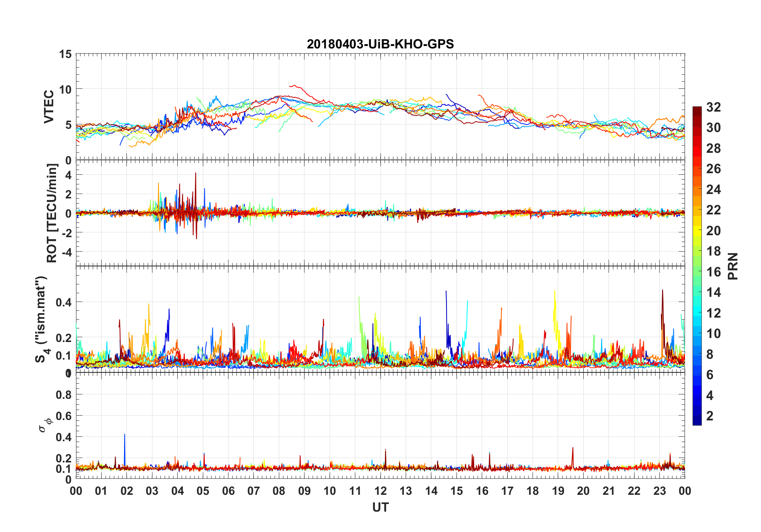This screenshot has width=761, height=532.
Task: Click sigma phi tick value 0.6
Action: [x=63, y=416]
